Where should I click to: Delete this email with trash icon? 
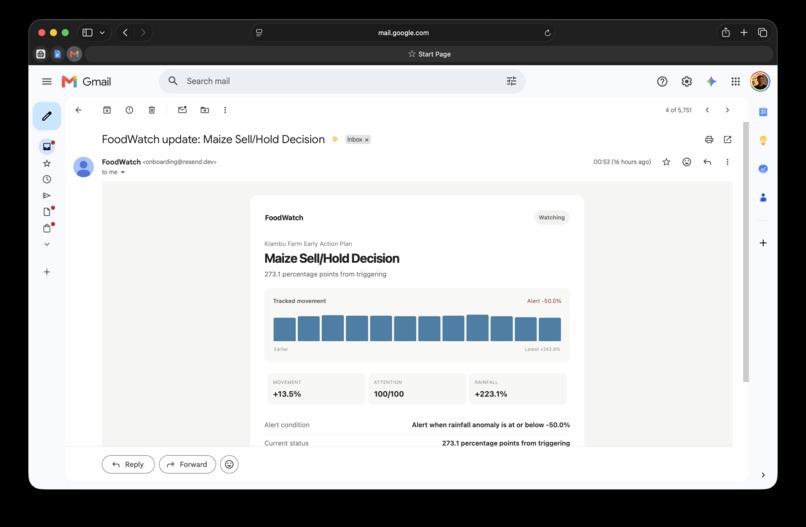(x=152, y=110)
